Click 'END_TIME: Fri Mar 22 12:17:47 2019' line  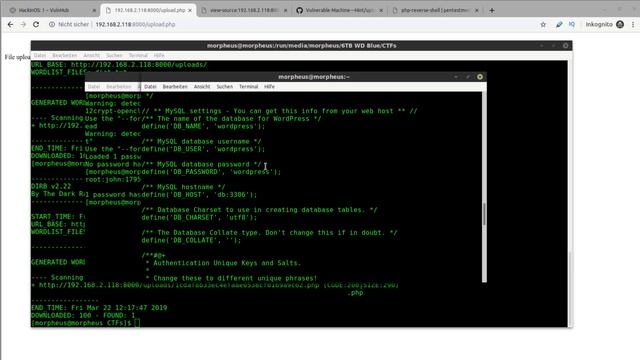click(99, 308)
